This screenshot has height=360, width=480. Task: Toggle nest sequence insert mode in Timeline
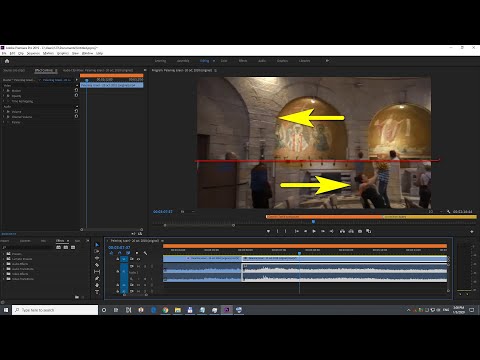111,253
